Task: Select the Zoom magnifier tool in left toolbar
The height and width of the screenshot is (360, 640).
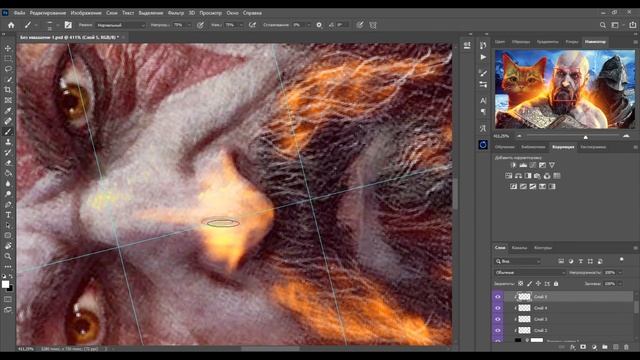Action: point(8,256)
